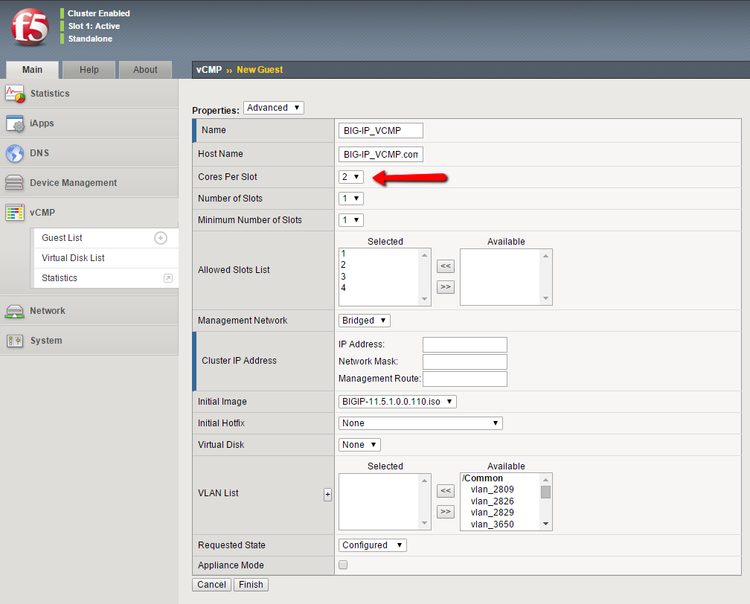Click the Cluster IP Address input field
Screen dimensions: 750x604
tap(464, 345)
